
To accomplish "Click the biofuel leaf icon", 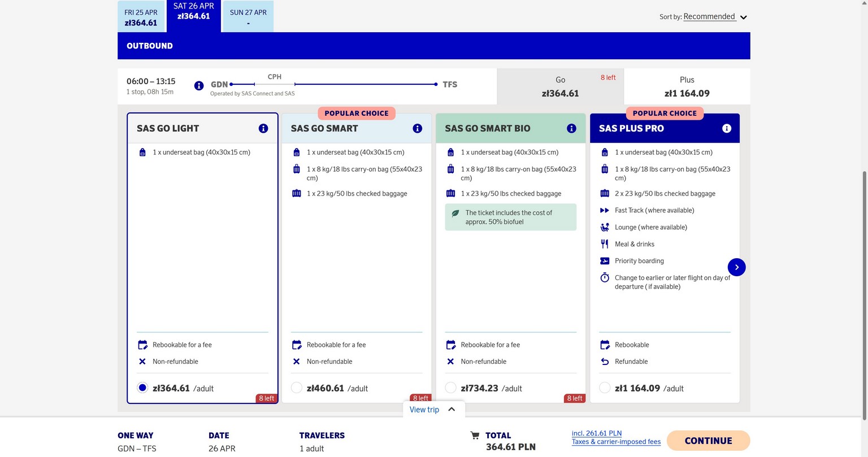I will coord(455,214).
